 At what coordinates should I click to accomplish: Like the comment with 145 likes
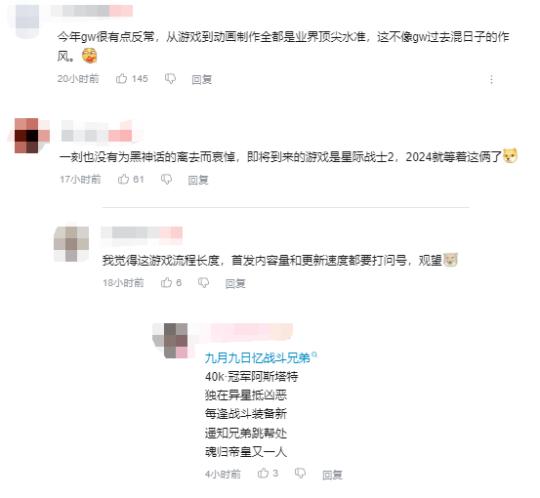click(122, 79)
